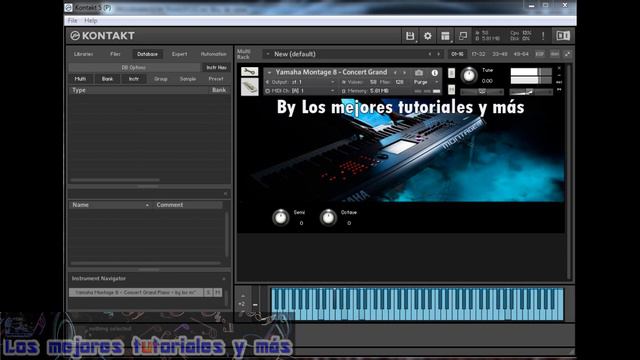Switch to the Files tab
This screenshot has width=640, height=360.
[115, 54]
